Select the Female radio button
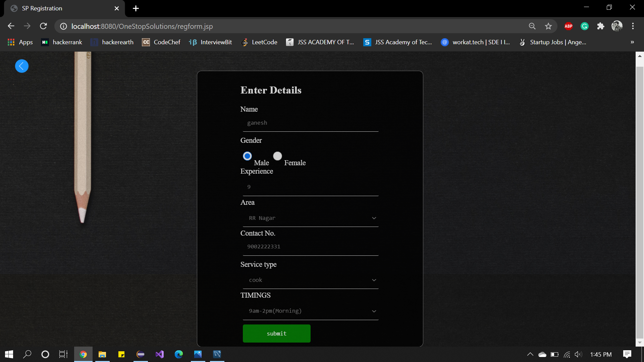Image resolution: width=644 pixels, height=362 pixels. pos(277,156)
